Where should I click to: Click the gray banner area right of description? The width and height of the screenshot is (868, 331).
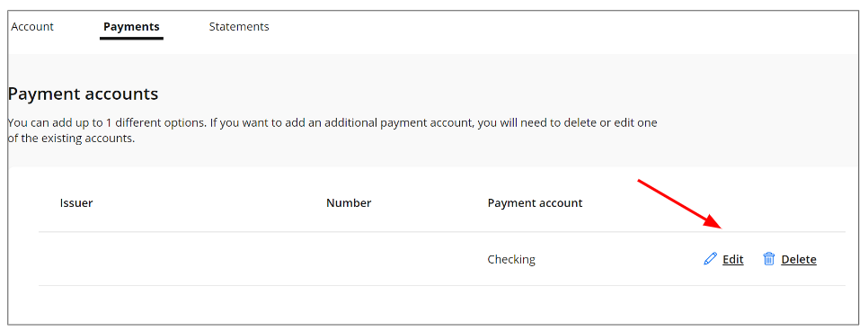tap(758, 130)
